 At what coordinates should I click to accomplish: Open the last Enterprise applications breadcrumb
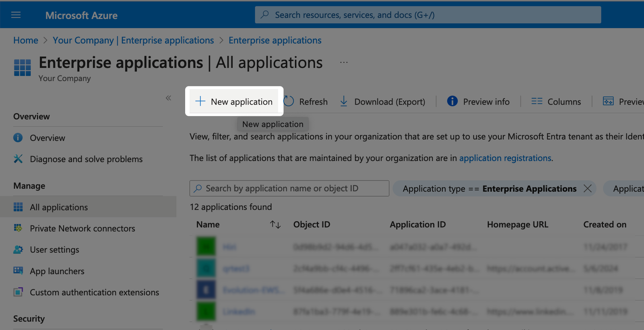pyautogui.click(x=275, y=40)
